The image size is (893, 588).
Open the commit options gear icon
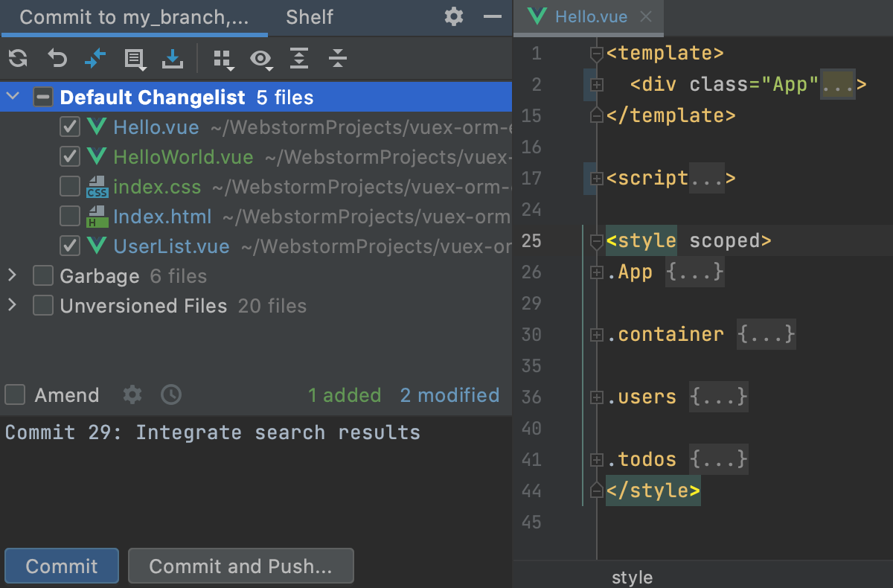(x=132, y=394)
